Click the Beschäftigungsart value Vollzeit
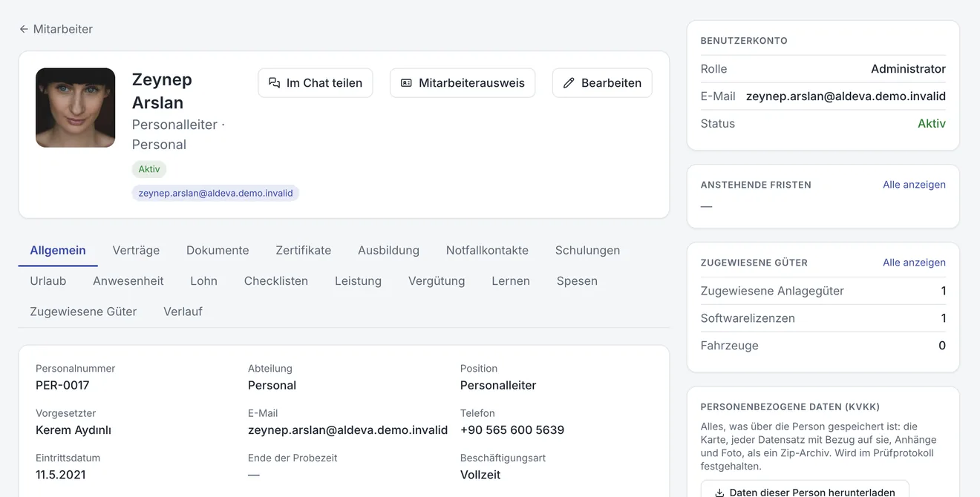This screenshot has width=980, height=497. 480,475
